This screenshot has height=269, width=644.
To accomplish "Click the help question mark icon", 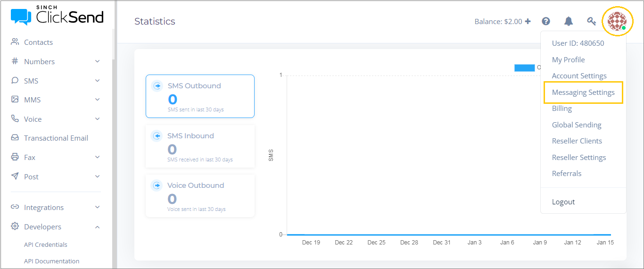I will click(x=546, y=21).
